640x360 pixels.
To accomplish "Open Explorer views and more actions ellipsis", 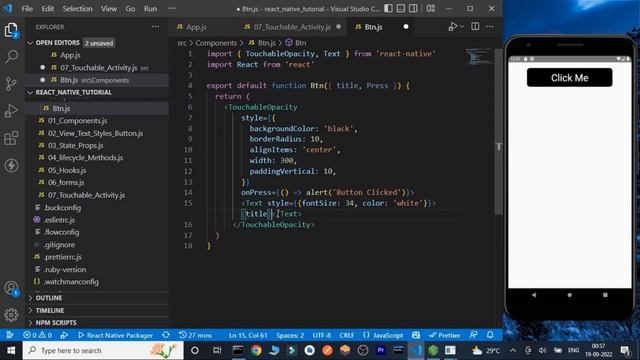I will click(x=156, y=27).
